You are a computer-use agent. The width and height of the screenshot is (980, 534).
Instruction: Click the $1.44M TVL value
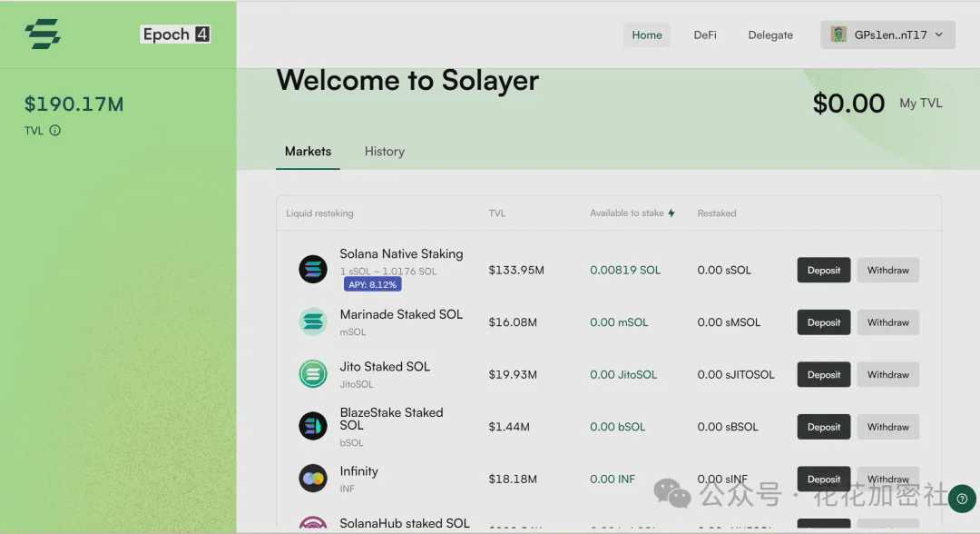click(x=509, y=427)
